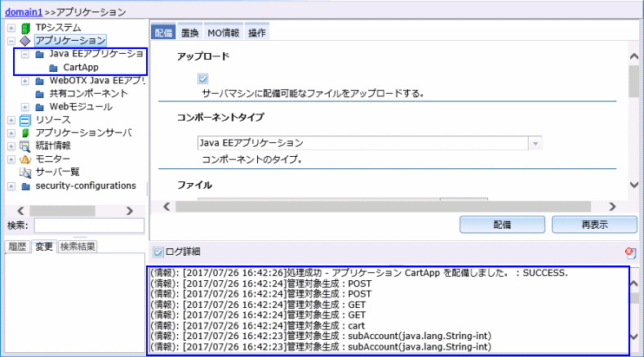This screenshot has height=357, width=644.
Task: Click the 統計情報 magnifier icon
Action: click(x=25, y=145)
